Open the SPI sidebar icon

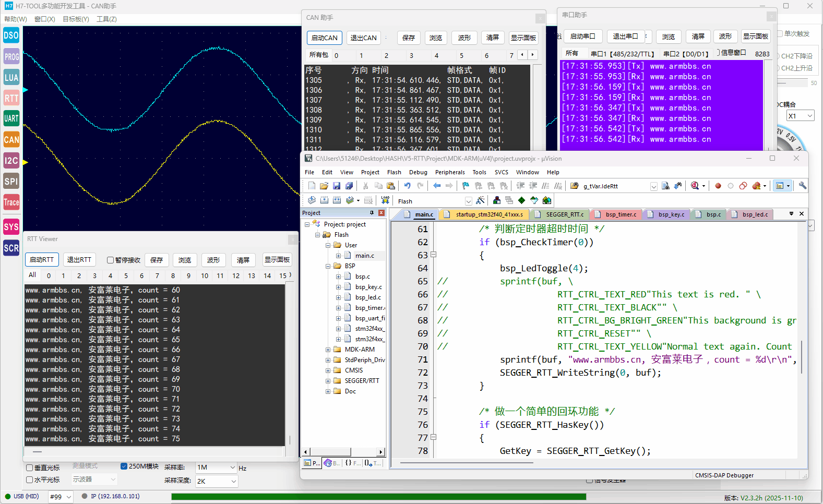pos(11,182)
